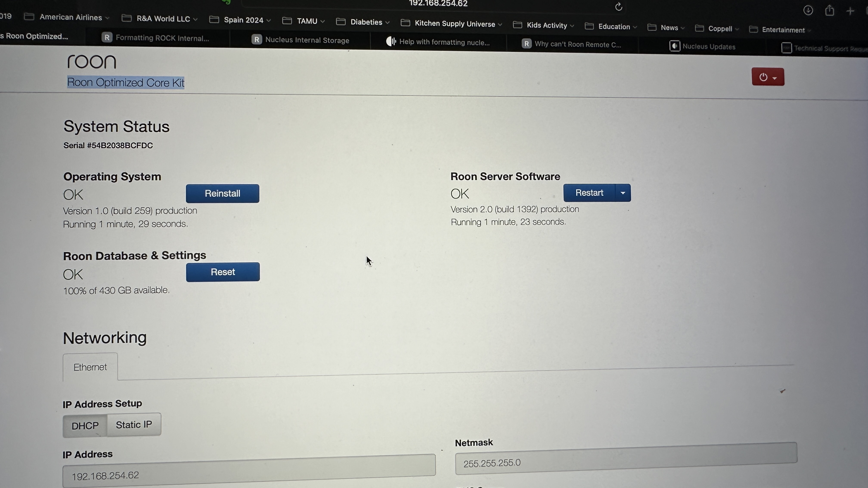This screenshot has width=868, height=488.
Task: Expand the TAMU bookmarks folder
Action: tap(303, 21)
